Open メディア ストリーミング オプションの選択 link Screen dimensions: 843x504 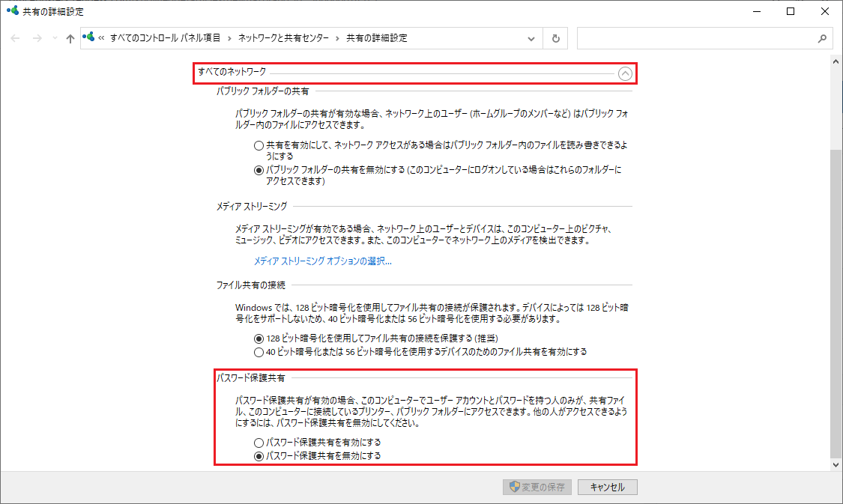323,261
